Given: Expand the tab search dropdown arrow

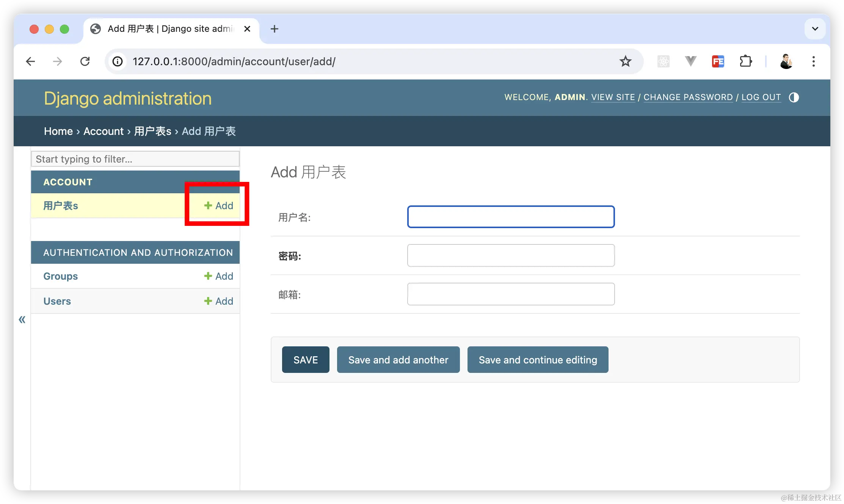Looking at the screenshot, I should pyautogui.click(x=815, y=29).
